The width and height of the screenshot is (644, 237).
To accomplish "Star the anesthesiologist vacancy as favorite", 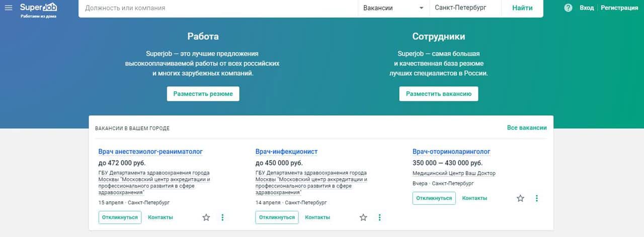I will (x=206, y=217).
